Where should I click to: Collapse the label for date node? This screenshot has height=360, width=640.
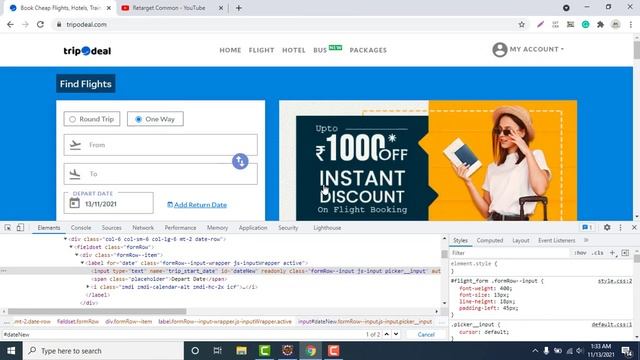tap(82, 263)
